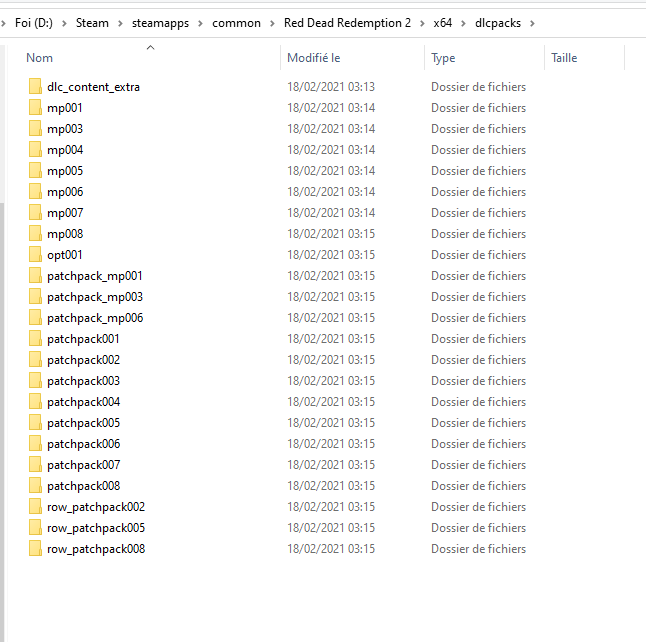Select the patchpack006 folder icon
Viewport: 646px width, 642px height.
35,444
